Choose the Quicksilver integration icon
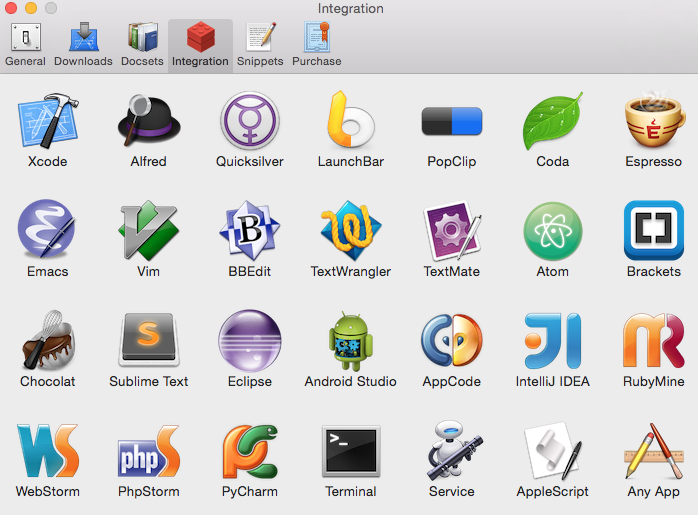Viewport: 698px width, 515px height. (250, 121)
